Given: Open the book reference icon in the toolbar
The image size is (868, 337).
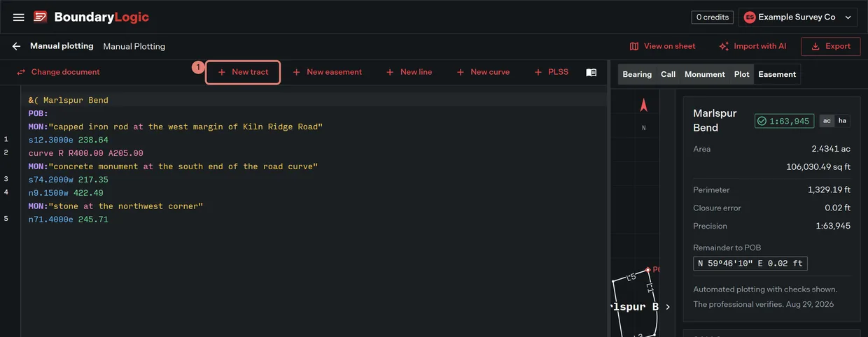Looking at the screenshot, I should tap(591, 72).
